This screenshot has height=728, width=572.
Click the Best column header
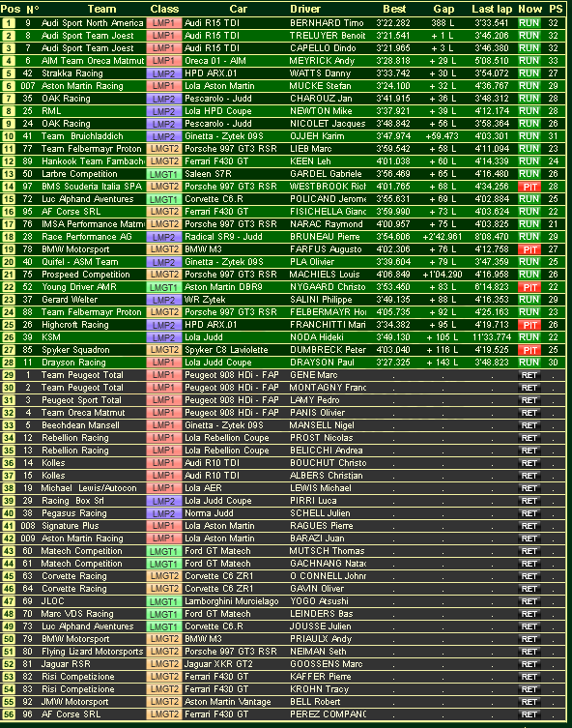(394, 9)
